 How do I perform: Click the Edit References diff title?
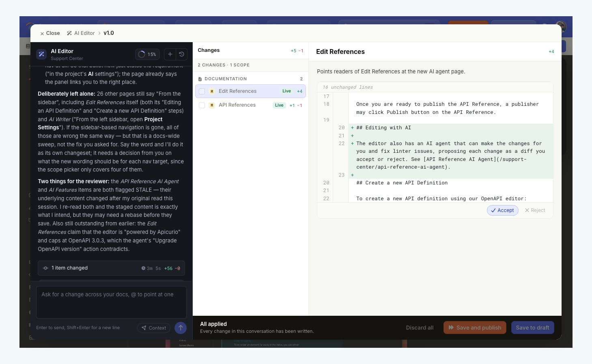point(340,51)
